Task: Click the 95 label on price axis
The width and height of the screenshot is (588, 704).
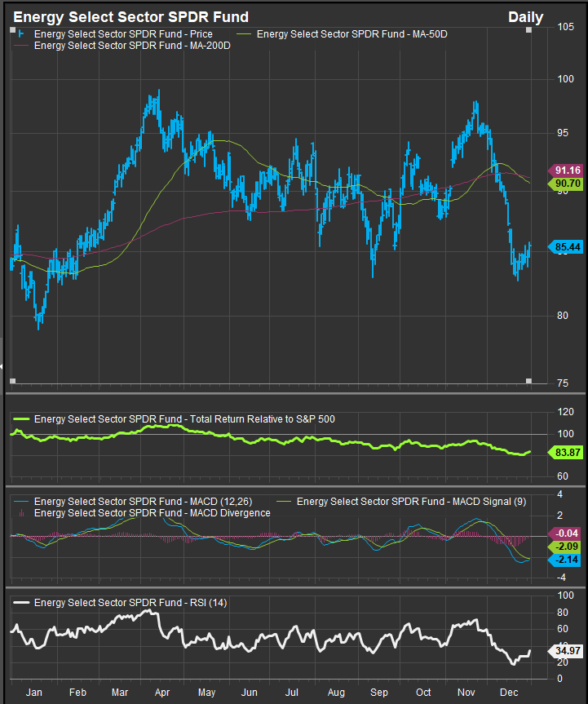Action: tap(563, 133)
